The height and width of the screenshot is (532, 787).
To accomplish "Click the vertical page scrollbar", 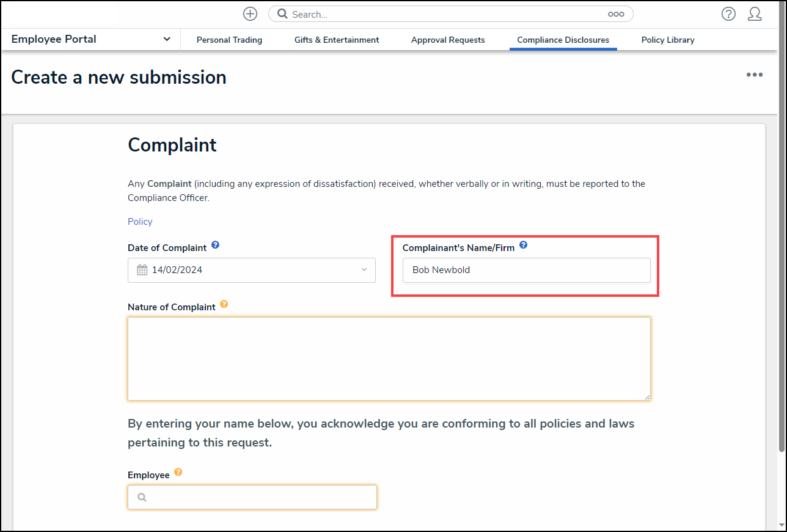I will click(x=782, y=244).
